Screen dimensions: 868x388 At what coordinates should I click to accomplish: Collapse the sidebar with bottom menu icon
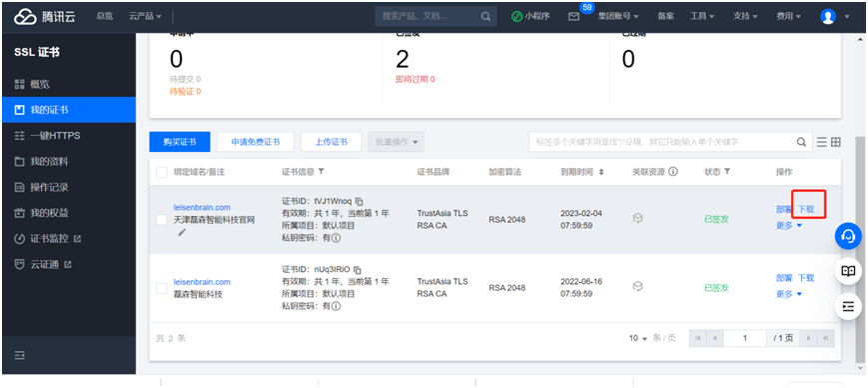pyautogui.click(x=19, y=355)
